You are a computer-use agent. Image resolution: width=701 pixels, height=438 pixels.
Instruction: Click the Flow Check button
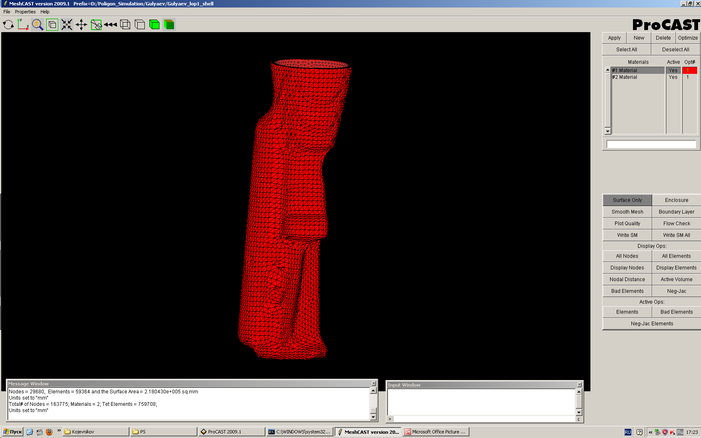pos(676,223)
